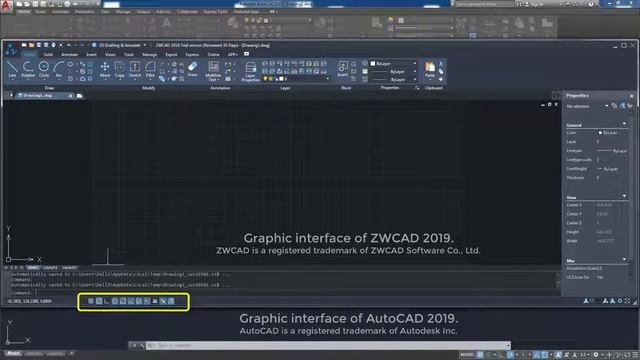
Task: Click the ZWCAD application logo button
Action: [x=11, y=49]
